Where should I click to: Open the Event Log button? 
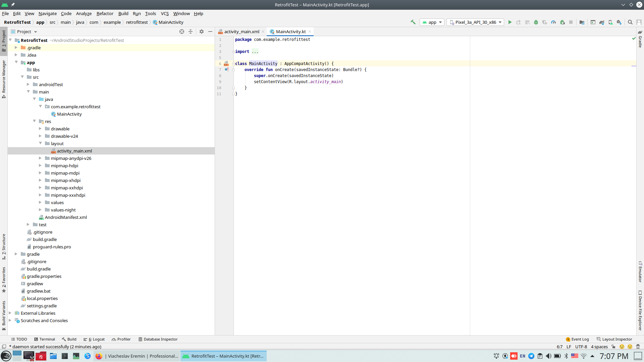(577, 339)
